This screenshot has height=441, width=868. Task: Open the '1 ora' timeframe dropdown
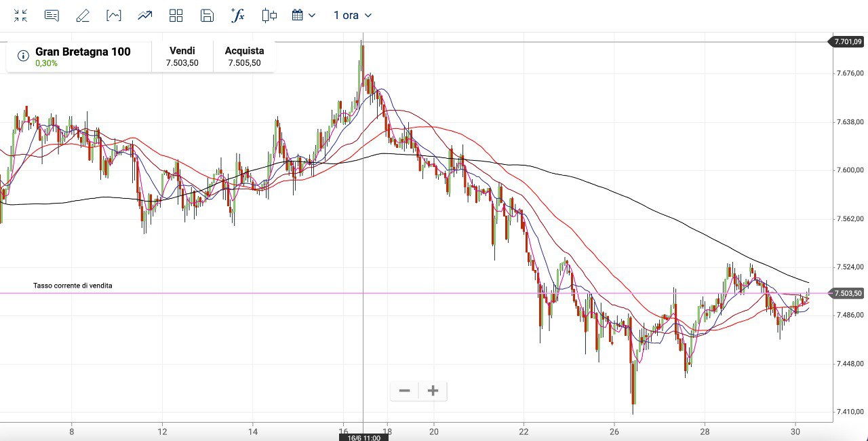click(x=352, y=16)
